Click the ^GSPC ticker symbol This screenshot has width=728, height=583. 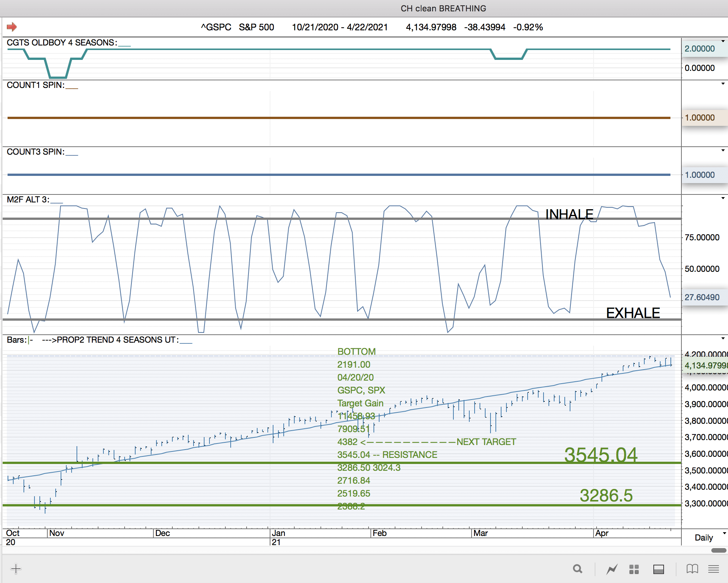point(216,27)
